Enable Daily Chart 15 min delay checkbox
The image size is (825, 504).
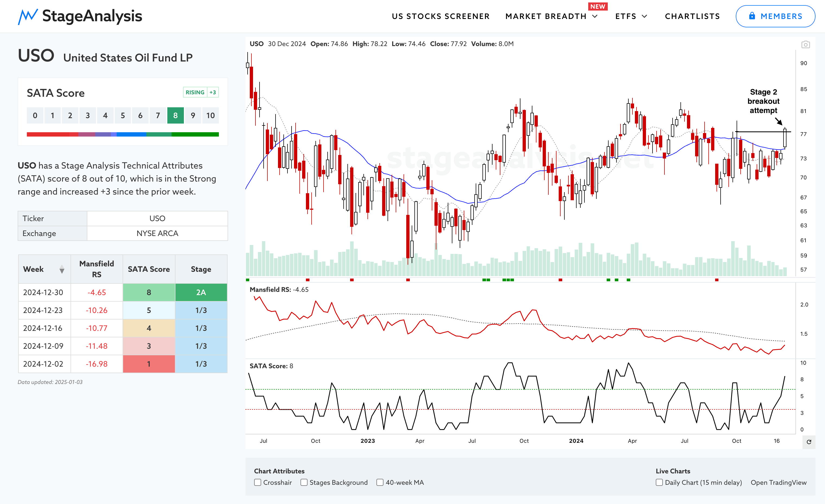(659, 482)
